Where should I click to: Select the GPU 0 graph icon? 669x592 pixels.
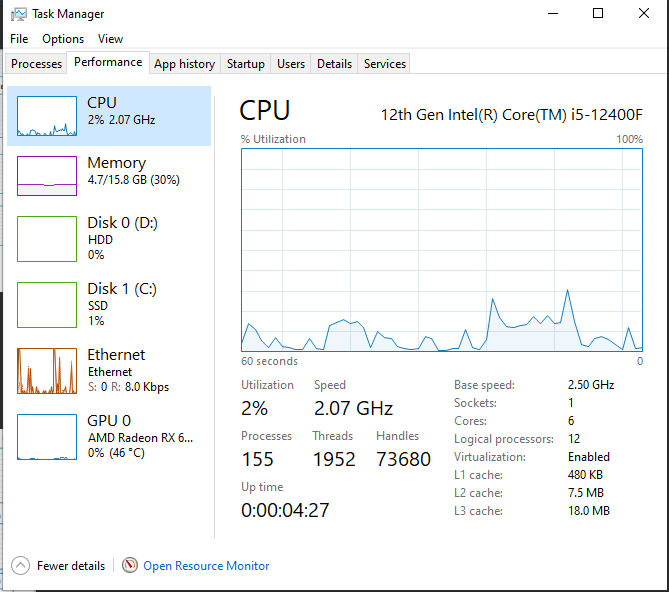coord(47,436)
